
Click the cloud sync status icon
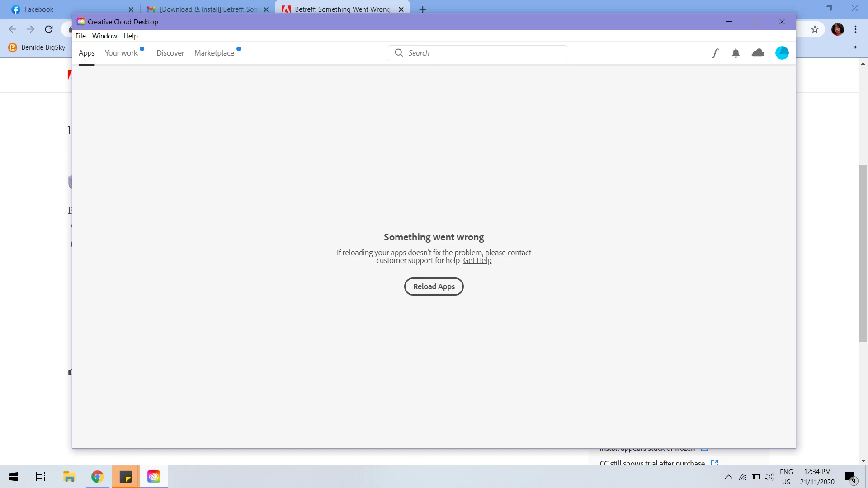758,53
